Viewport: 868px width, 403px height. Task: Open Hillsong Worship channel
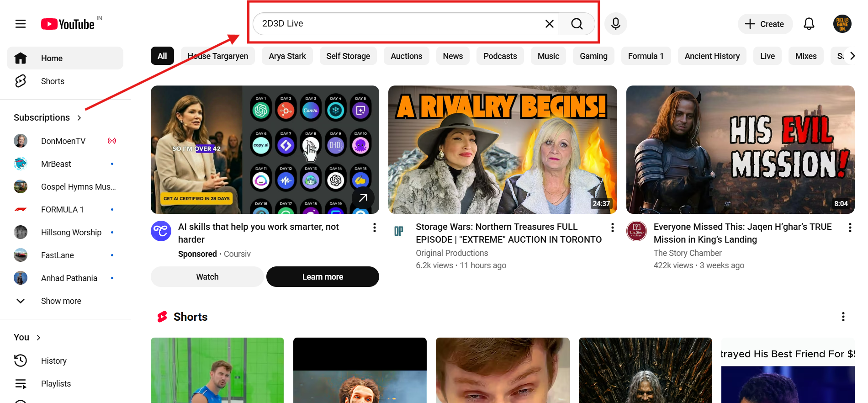pyautogui.click(x=65, y=232)
